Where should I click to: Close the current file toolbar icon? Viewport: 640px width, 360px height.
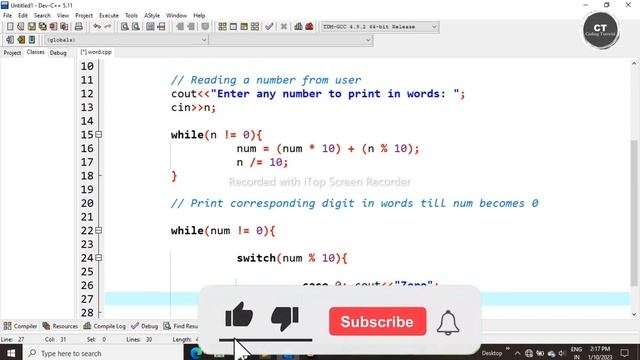pos(53,27)
